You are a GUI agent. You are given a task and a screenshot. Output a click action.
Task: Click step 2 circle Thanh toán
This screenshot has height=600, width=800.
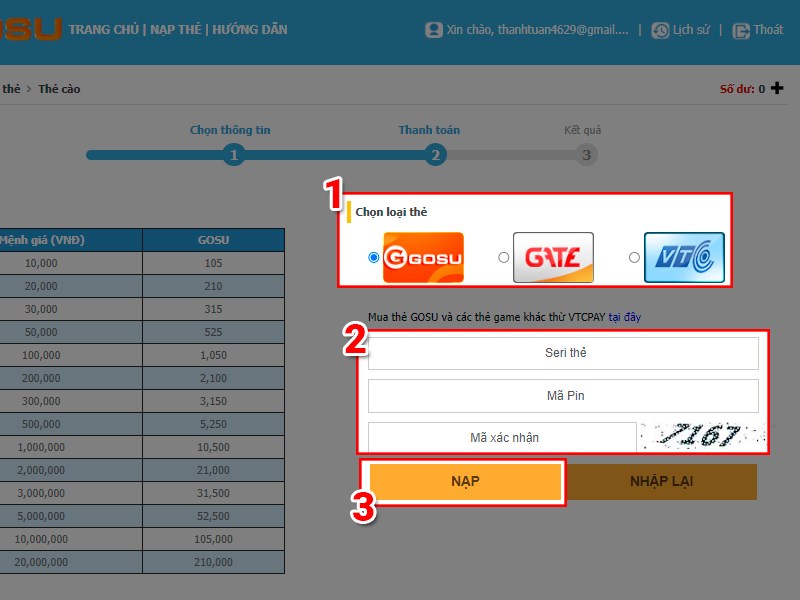435,155
